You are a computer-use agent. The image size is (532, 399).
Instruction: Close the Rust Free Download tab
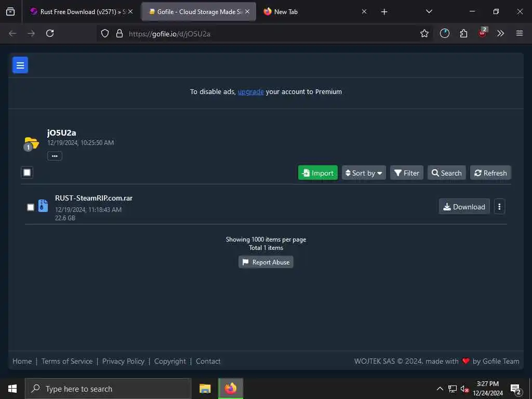tap(130, 11)
